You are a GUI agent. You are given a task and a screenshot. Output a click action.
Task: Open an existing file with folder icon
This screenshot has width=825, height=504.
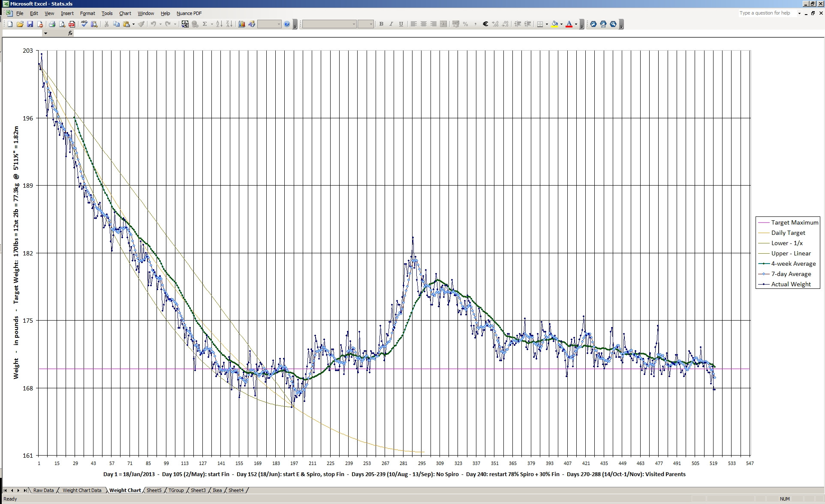(20, 24)
